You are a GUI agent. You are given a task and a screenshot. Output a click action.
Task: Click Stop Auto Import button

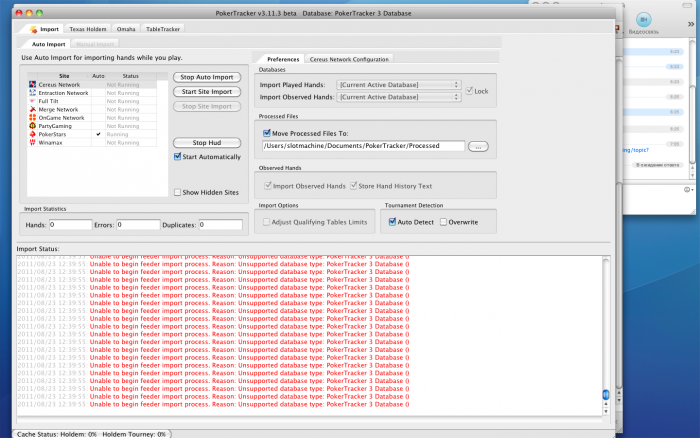point(207,77)
